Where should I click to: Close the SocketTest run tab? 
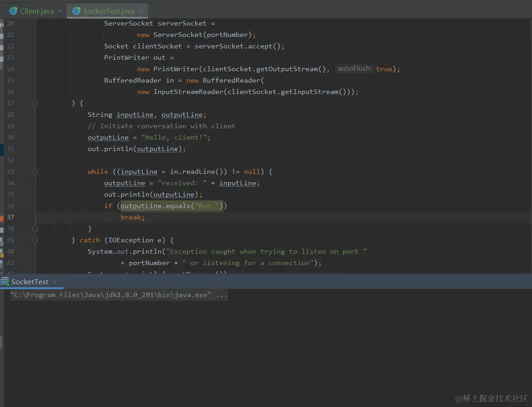point(55,282)
